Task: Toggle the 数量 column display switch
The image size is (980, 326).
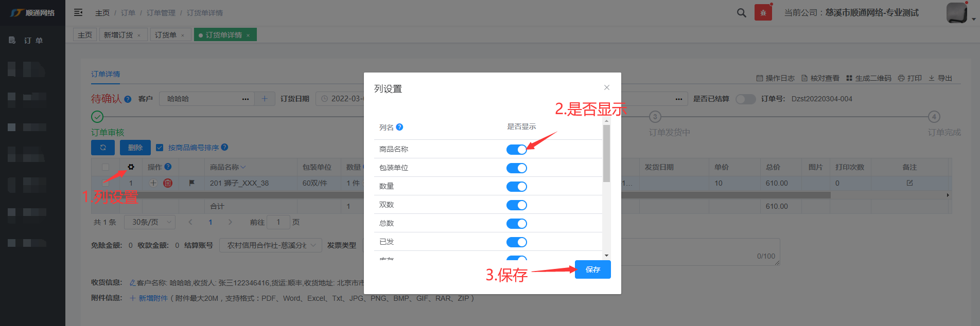Action: pos(516,187)
